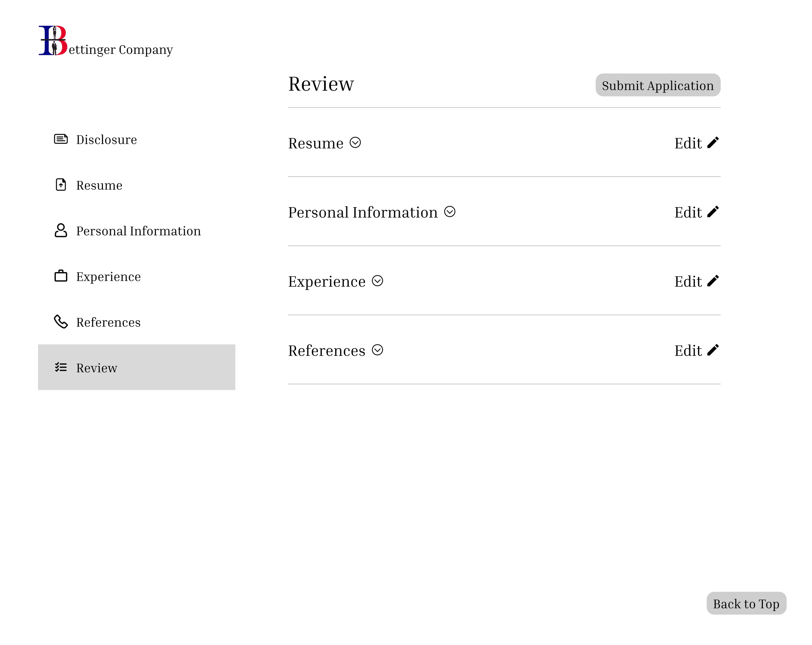
Task: Expand the Experience section chevron
Action: click(x=377, y=281)
